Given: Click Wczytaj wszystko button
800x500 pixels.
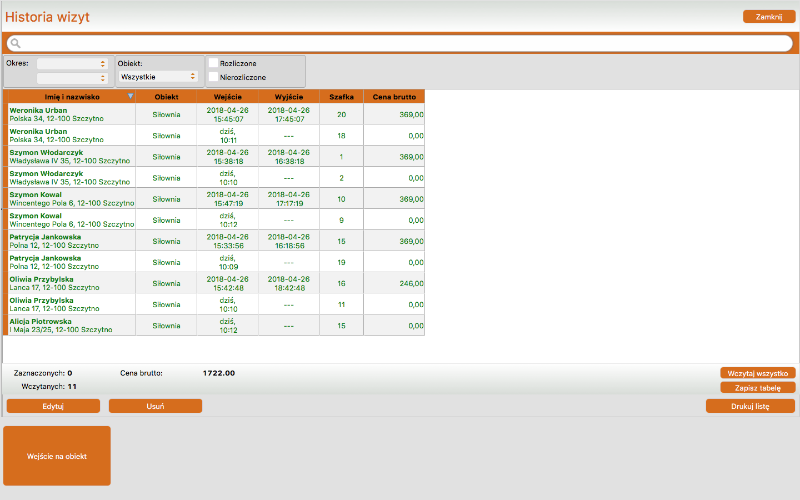Looking at the screenshot, I should [757, 373].
